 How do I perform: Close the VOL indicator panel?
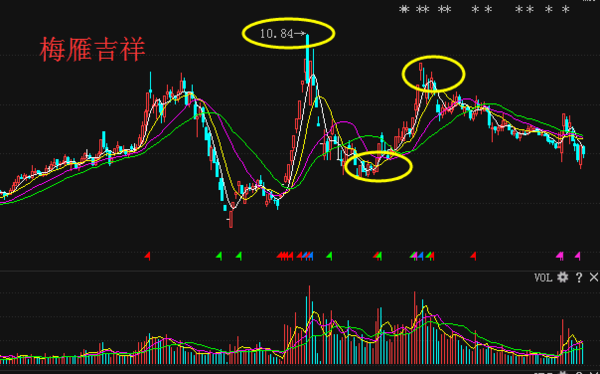594,278
